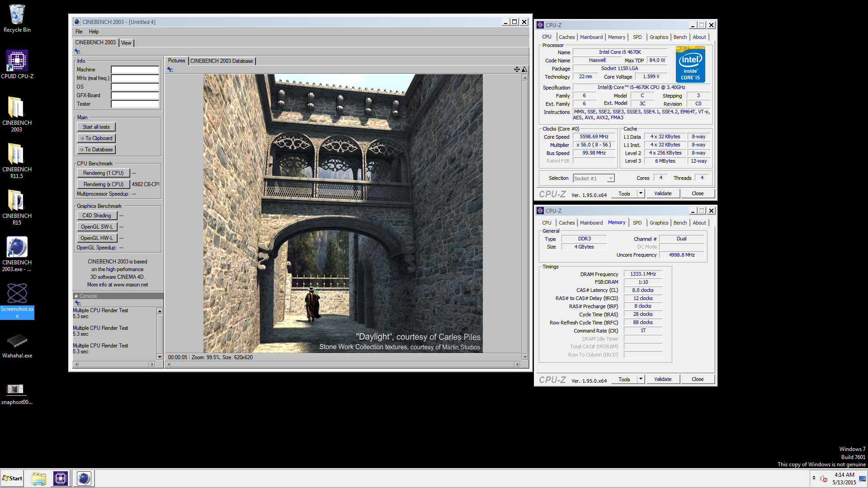Open the Bench tab in upper CPU-Z

[x=680, y=37]
